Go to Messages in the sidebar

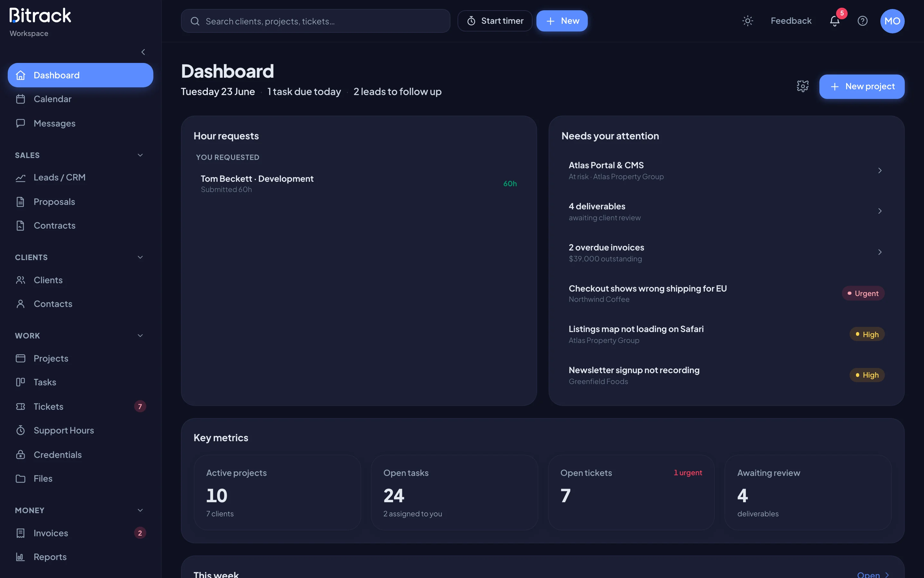click(80, 123)
